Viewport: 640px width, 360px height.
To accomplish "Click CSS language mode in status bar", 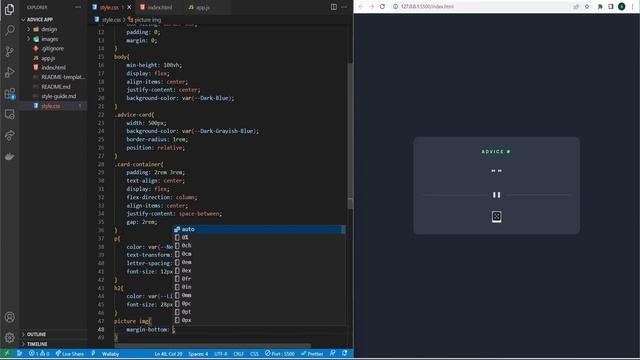I will pos(254,353).
